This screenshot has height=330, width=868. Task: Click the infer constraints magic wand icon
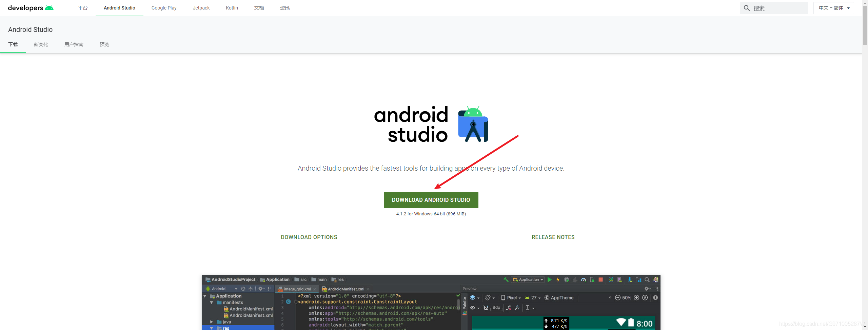(x=517, y=308)
